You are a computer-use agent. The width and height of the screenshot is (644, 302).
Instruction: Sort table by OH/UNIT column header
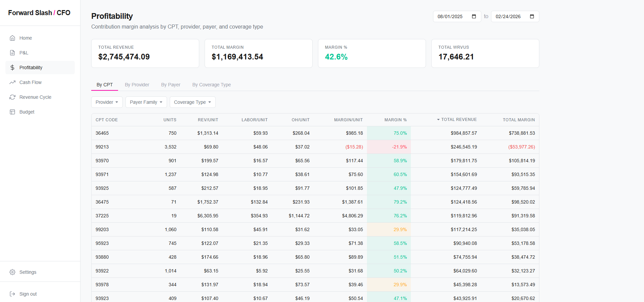(301, 120)
